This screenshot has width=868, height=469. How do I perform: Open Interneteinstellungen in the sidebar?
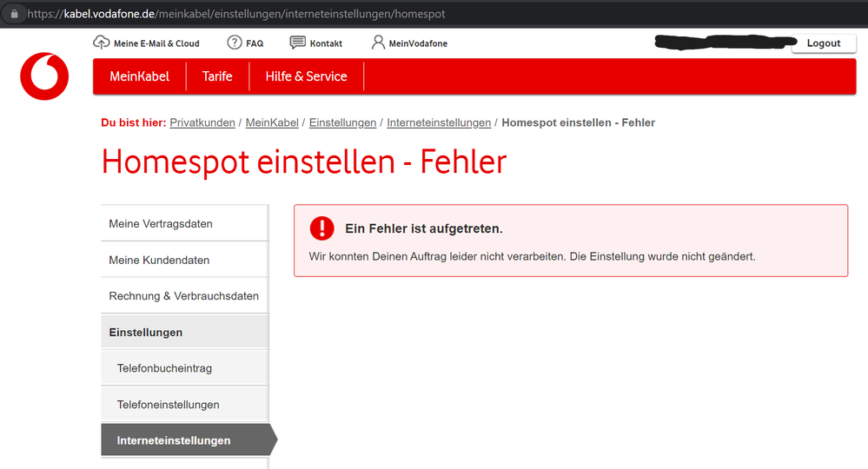[x=189, y=440]
